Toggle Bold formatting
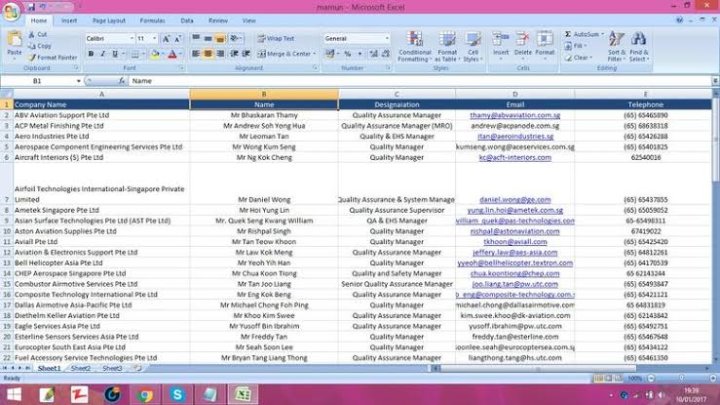The height and width of the screenshot is (405, 720). tap(89, 54)
